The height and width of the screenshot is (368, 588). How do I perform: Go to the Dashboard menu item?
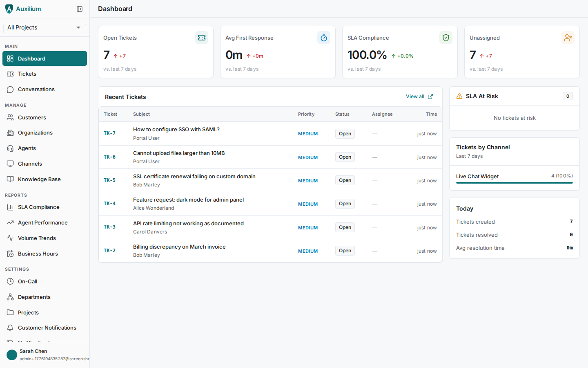coord(33,58)
